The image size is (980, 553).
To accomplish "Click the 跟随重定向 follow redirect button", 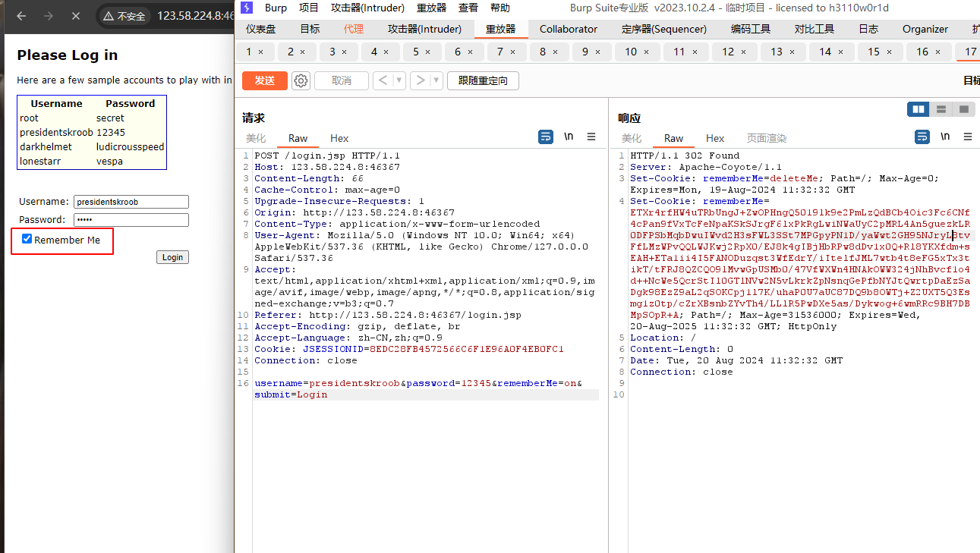I will tap(483, 81).
